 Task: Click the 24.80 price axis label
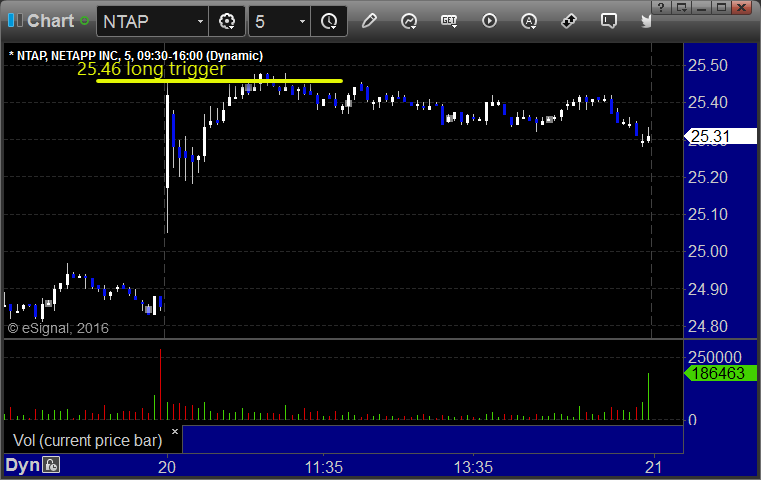point(708,326)
